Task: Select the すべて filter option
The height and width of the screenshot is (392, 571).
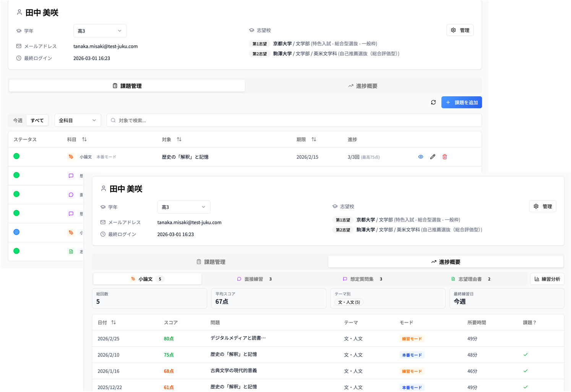Action: pyautogui.click(x=37, y=120)
